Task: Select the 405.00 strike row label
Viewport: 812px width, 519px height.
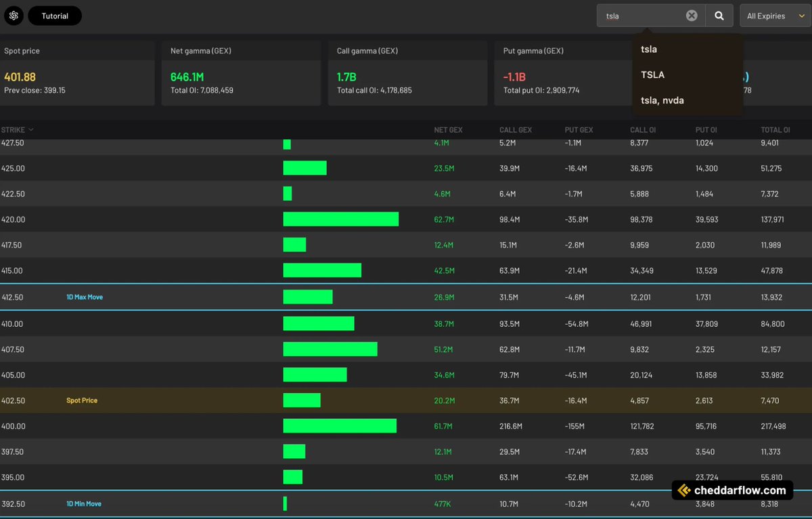Action: point(13,375)
